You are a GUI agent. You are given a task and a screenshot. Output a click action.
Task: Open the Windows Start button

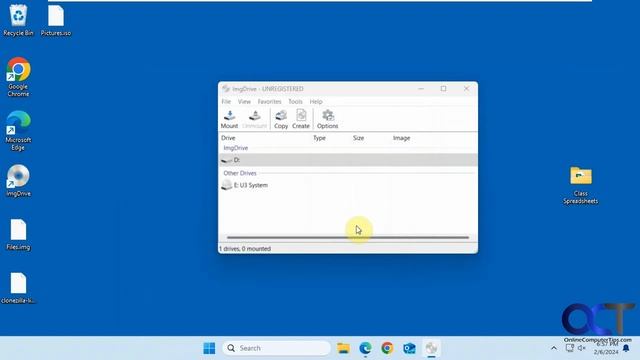(209, 348)
